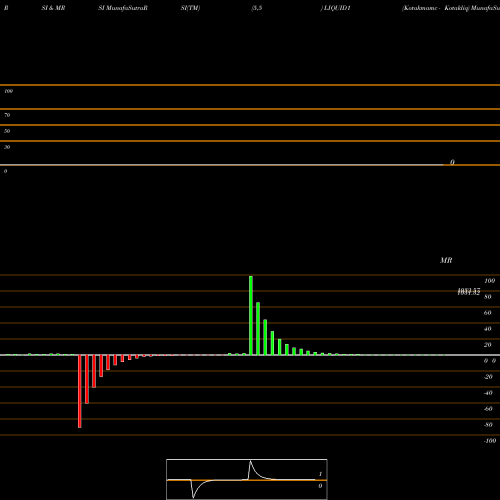Click the MR axis label -60
Viewport: 500px width, 500px height.
(x=488, y=409)
